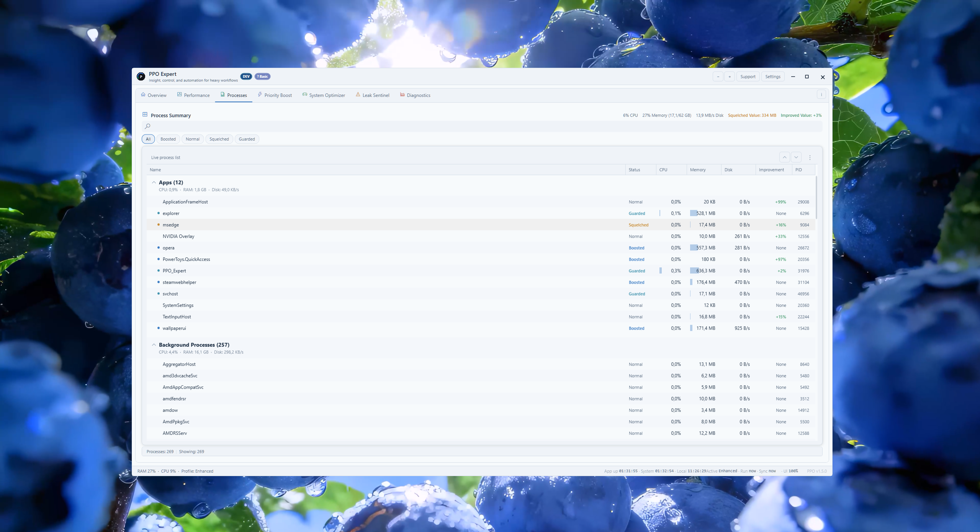Screen dimensions: 980x532
Task: Open the Support button
Action: [x=748, y=77]
